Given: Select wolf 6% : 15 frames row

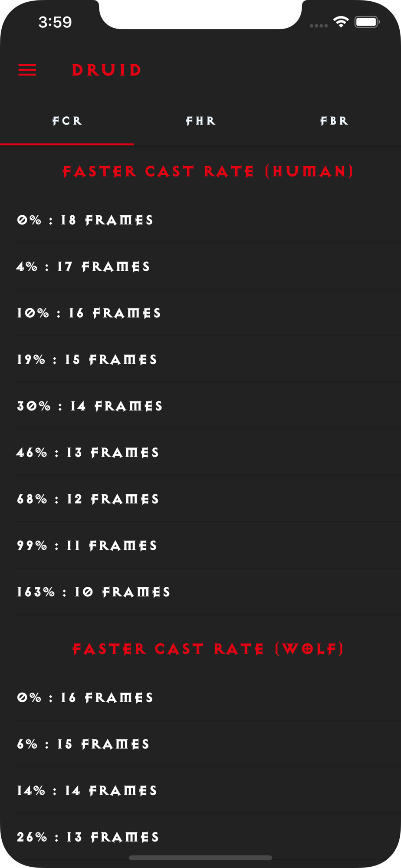Looking at the screenshot, I should [x=208, y=744].
